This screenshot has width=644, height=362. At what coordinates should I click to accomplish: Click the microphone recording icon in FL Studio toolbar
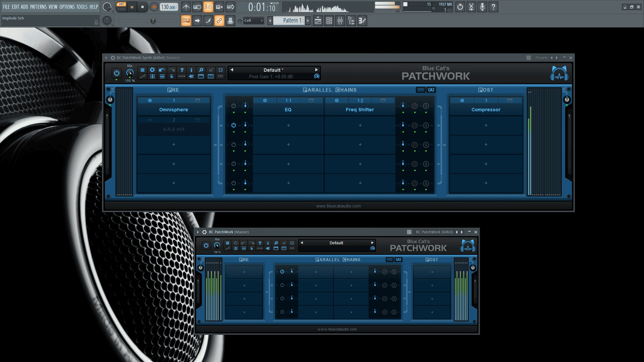pos(482,7)
